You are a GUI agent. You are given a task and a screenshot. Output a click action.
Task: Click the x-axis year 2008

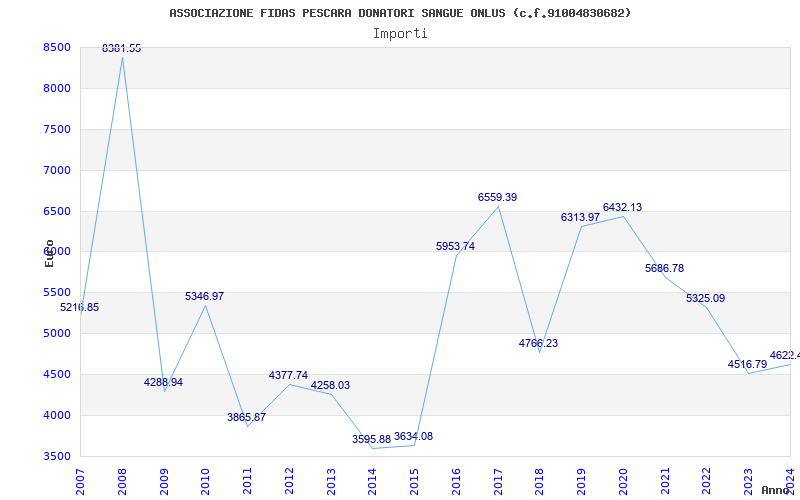click(122, 482)
